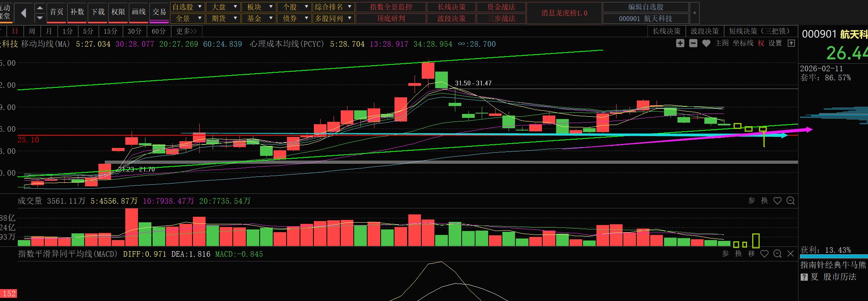Switch to 月 monthly period tab

point(49,31)
